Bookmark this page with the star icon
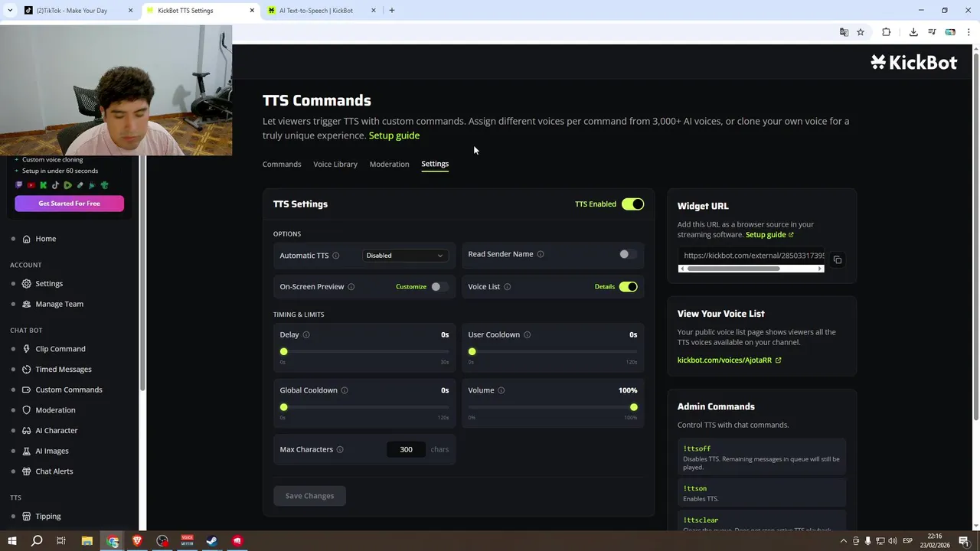 [861, 32]
